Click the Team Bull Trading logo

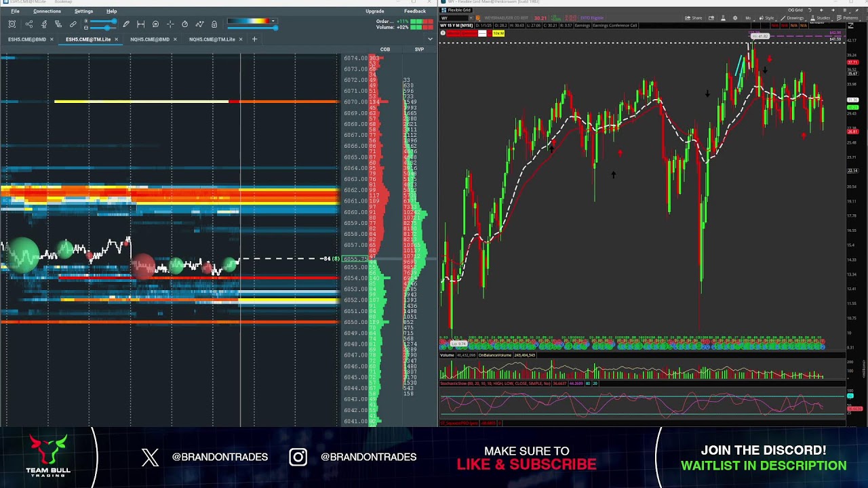[x=48, y=455]
